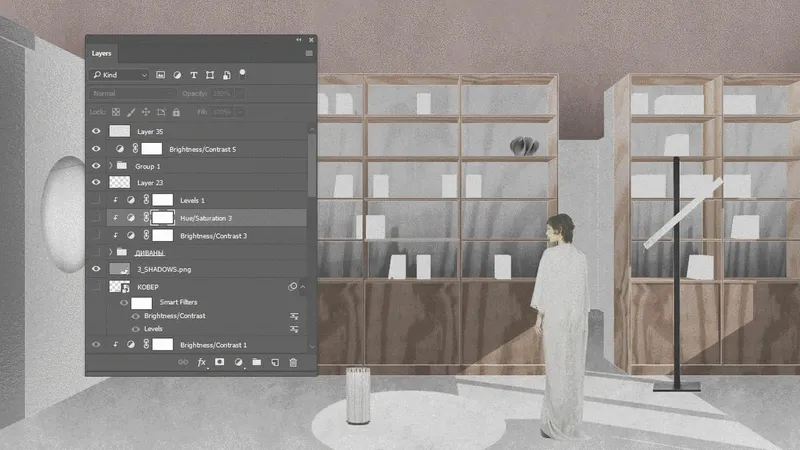Image resolution: width=800 pixels, height=450 pixels.
Task: Filter layers by smart object icon
Action: 227,75
